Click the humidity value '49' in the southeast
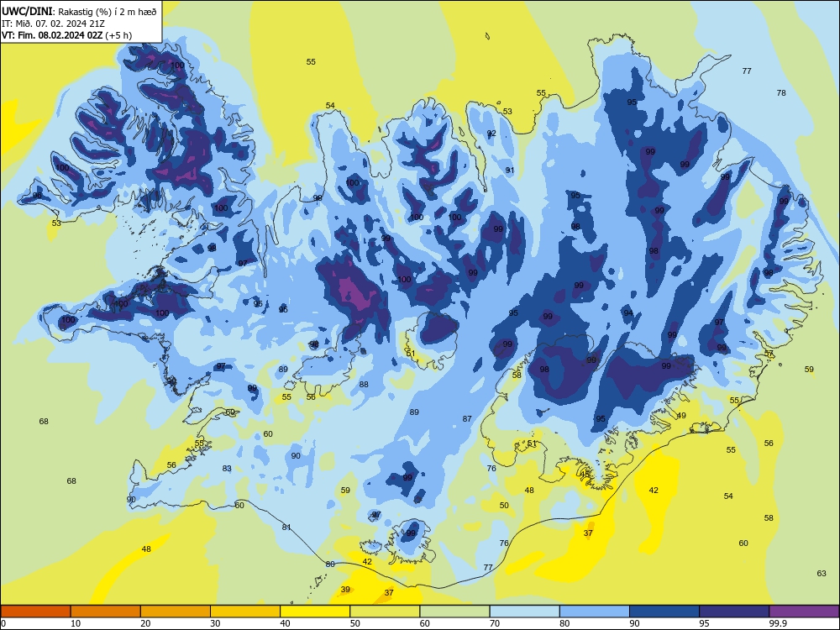This screenshot has height=630, width=840. click(x=681, y=415)
